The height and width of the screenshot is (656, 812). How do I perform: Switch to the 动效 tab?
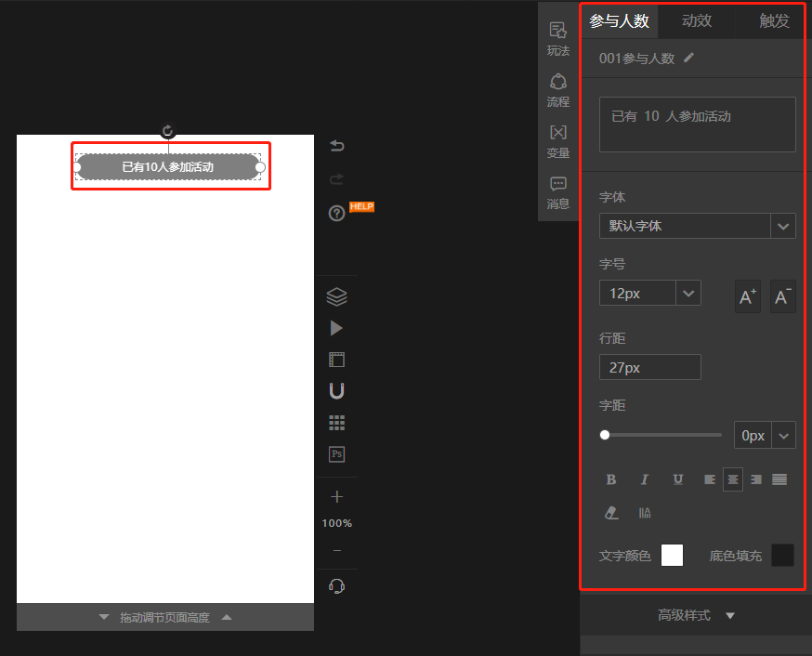tap(697, 20)
